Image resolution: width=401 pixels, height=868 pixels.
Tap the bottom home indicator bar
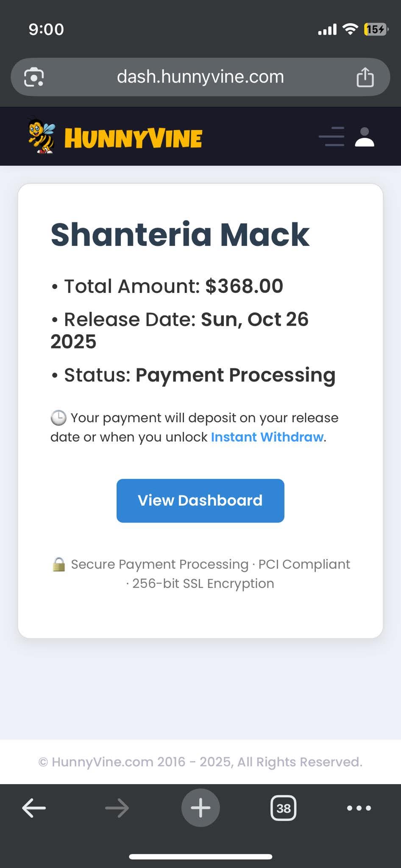pyautogui.click(x=200, y=857)
